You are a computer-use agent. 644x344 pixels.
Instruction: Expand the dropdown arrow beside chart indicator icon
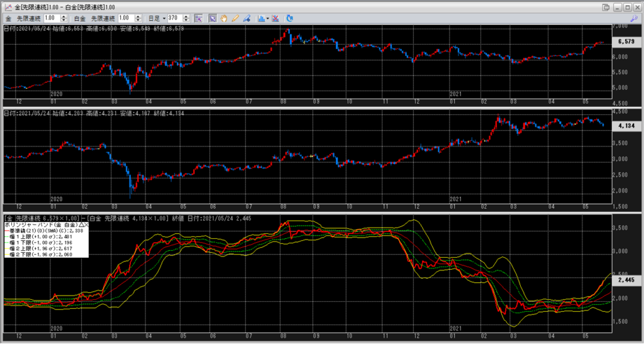click(267, 18)
